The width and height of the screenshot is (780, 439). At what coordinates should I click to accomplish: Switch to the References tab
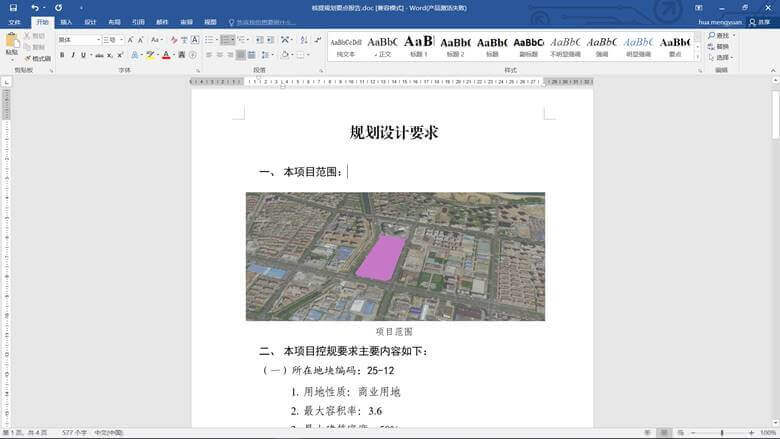[x=138, y=22]
